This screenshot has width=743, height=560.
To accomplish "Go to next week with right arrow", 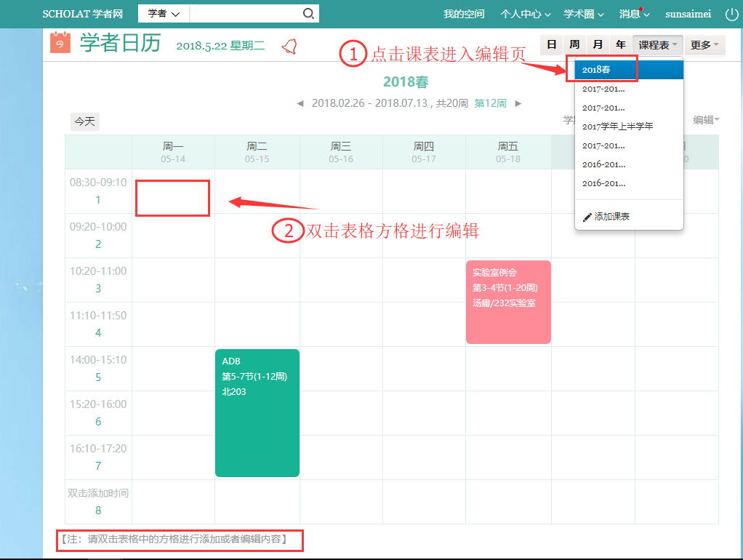I will 518,103.
